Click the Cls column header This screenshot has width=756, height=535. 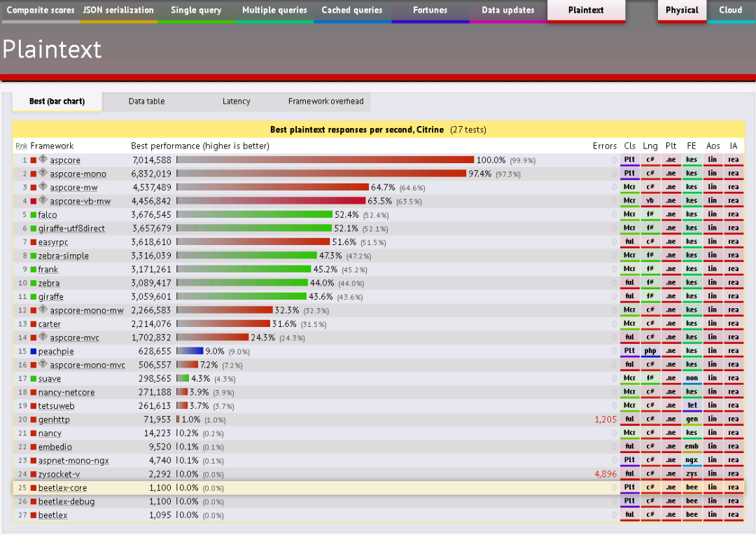point(630,146)
